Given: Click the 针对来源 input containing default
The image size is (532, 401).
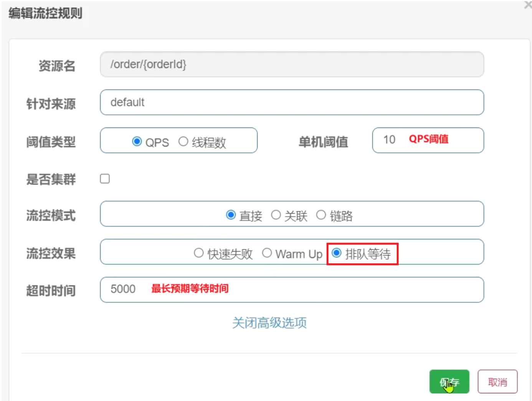Looking at the screenshot, I should tap(292, 103).
